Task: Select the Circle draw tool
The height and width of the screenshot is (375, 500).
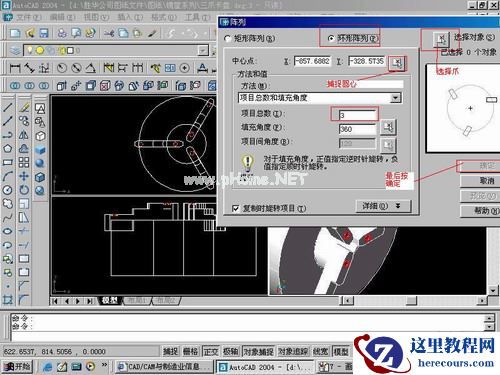Action: [8, 190]
